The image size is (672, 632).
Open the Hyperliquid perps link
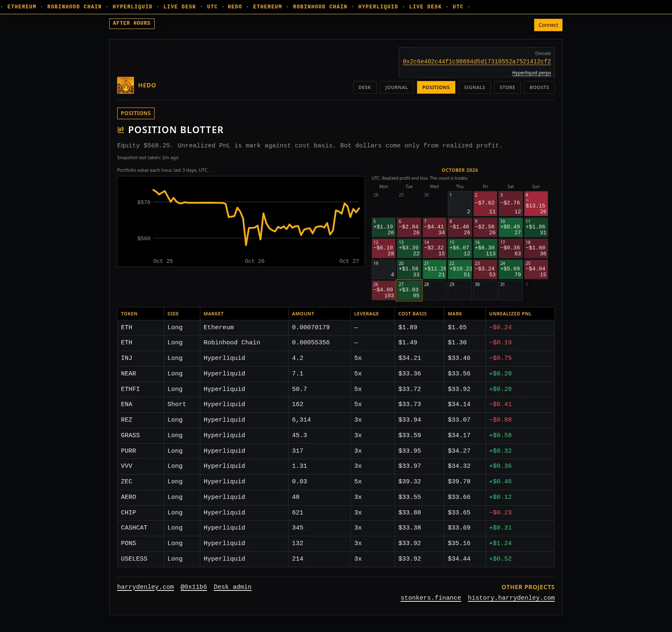531,73
